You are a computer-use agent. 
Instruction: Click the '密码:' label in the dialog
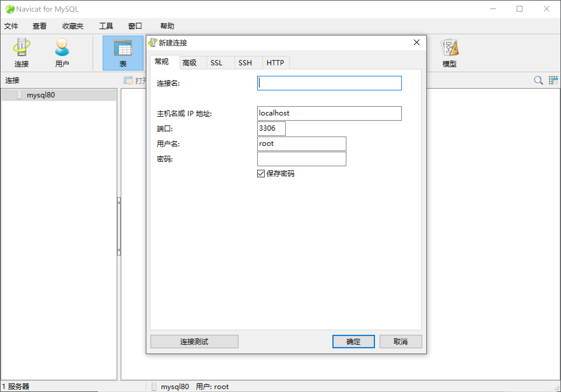pyautogui.click(x=165, y=159)
